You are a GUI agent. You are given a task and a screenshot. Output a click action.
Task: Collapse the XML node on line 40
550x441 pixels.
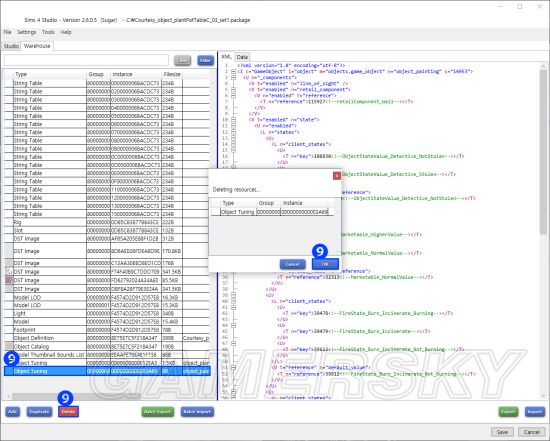coord(234,301)
